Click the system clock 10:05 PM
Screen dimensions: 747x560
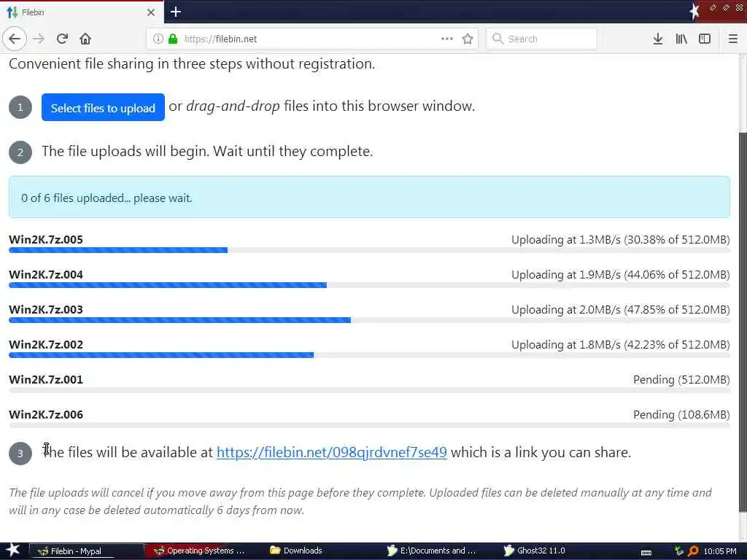click(x=720, y=551)
